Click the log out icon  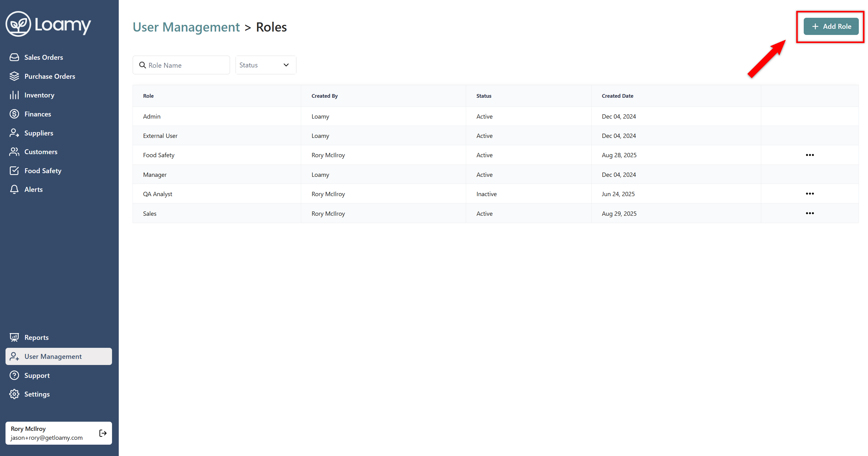pos(103,433)
